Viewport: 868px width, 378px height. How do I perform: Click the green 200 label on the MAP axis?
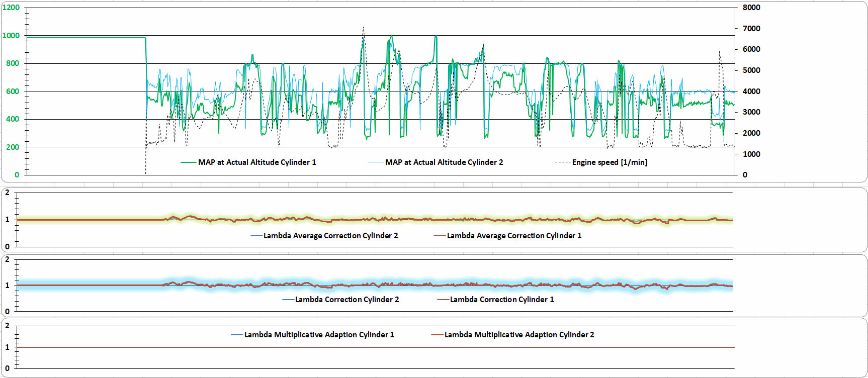pos(13,147)
